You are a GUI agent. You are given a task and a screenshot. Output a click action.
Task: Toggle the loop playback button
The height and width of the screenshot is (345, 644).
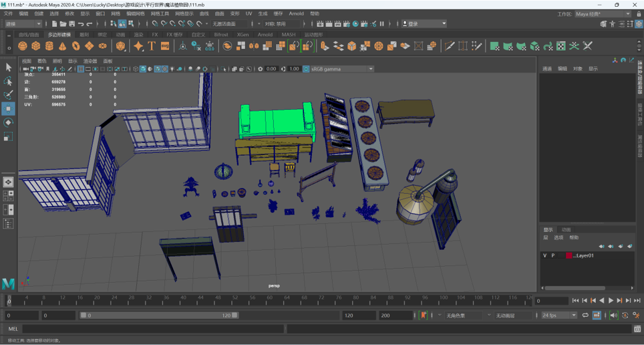coord(585,315)
